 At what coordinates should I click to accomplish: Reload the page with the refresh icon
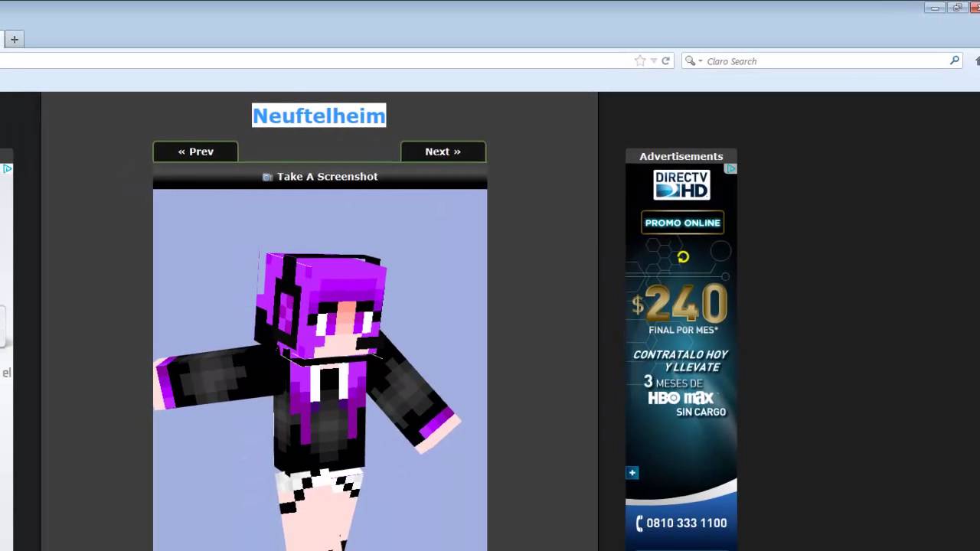coord(665,60)
